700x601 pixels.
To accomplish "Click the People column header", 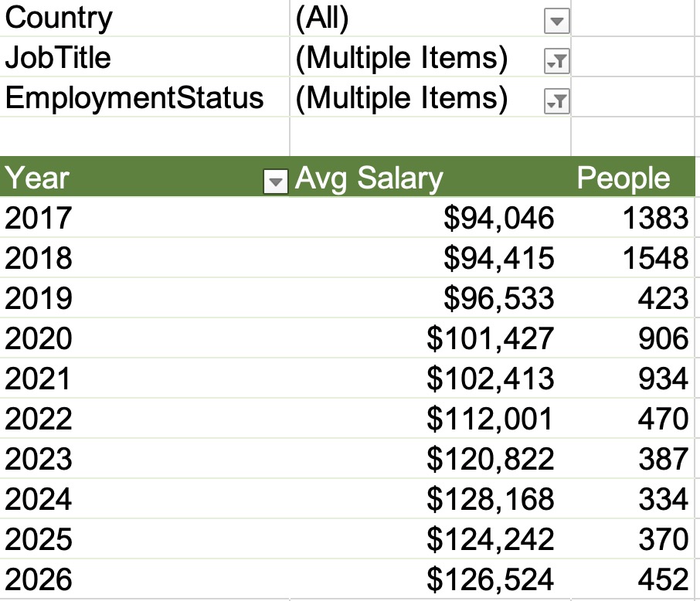I will (x=624, y=178).
